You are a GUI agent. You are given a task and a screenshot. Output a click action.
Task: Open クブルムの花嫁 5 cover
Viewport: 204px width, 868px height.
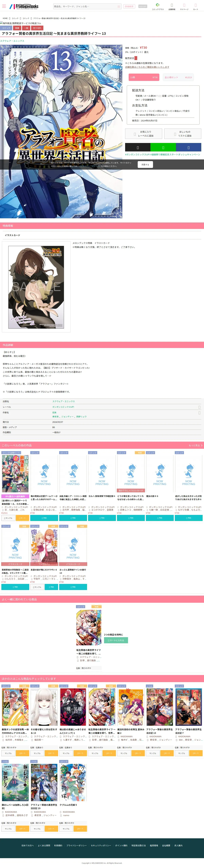point(73,783)
